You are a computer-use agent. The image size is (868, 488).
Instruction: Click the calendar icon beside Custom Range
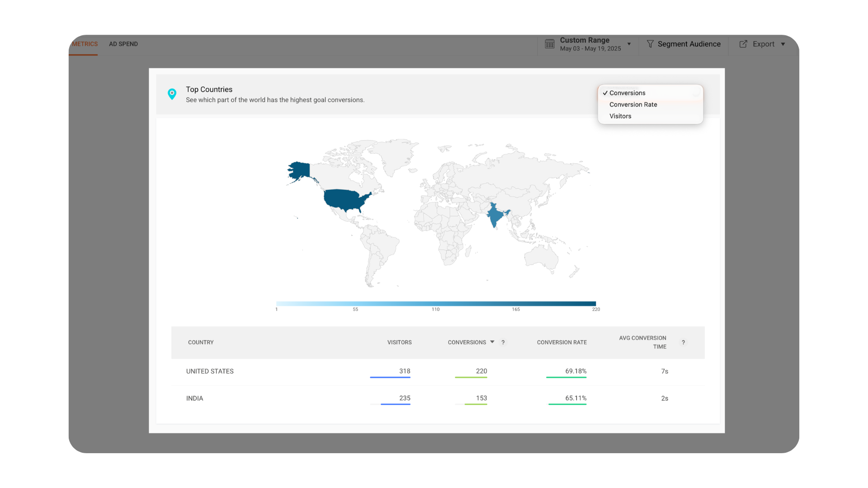[549, 44]
